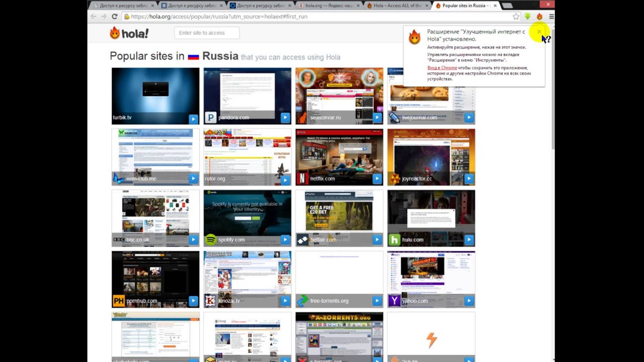This screenshot has height=362, width=644.
Task: Click the play button on netflix.com tile
Action: click(x=377, y=178)
